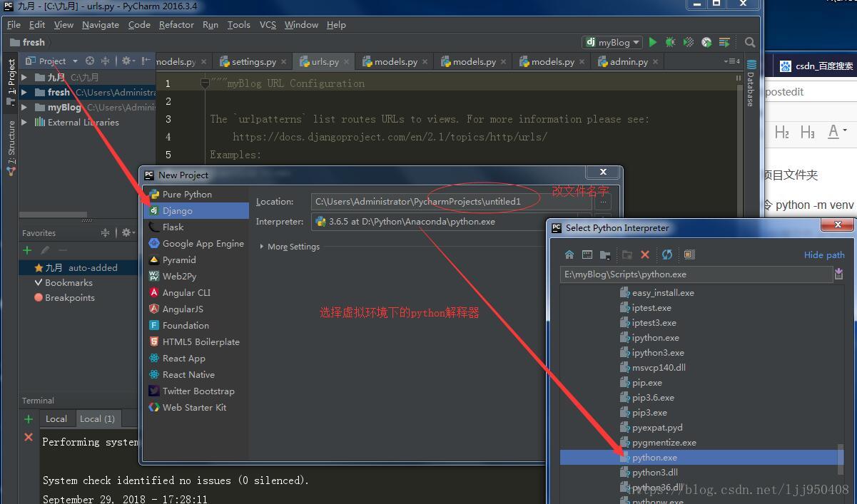Click the interpreter path field E:\myBlog\Scripts\python.exe
The width and height of the screenshot is (857, 504).
click(696, 274)
